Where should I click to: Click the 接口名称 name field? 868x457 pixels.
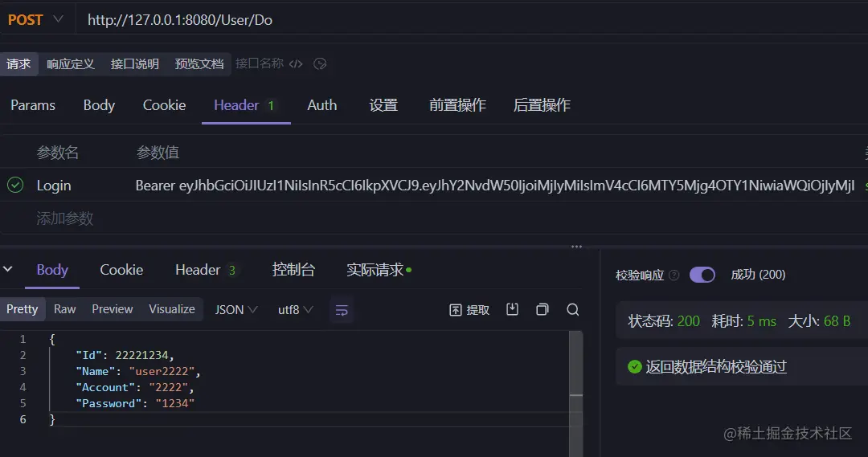(259, 63)
